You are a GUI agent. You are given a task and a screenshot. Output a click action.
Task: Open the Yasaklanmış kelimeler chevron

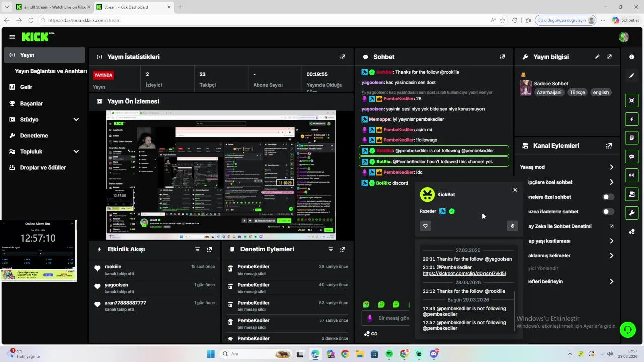tap(611, 256)
